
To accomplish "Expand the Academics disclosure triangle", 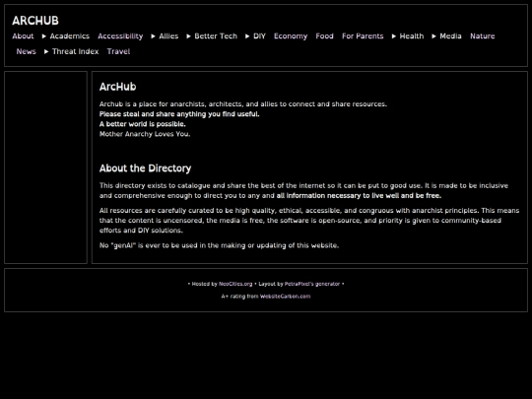I will (44, 36).
